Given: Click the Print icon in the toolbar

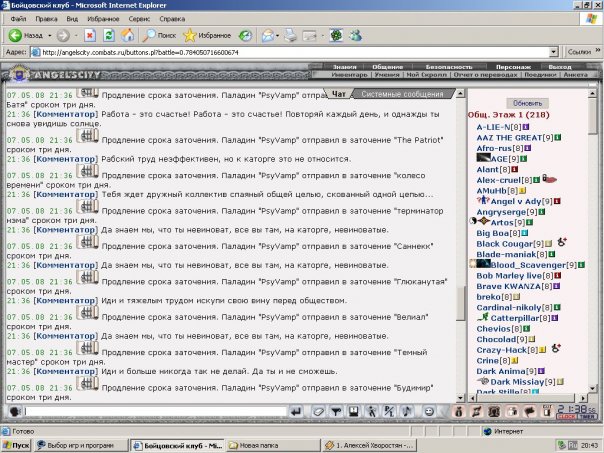Looking at the screenshot, I should (291, 36).
